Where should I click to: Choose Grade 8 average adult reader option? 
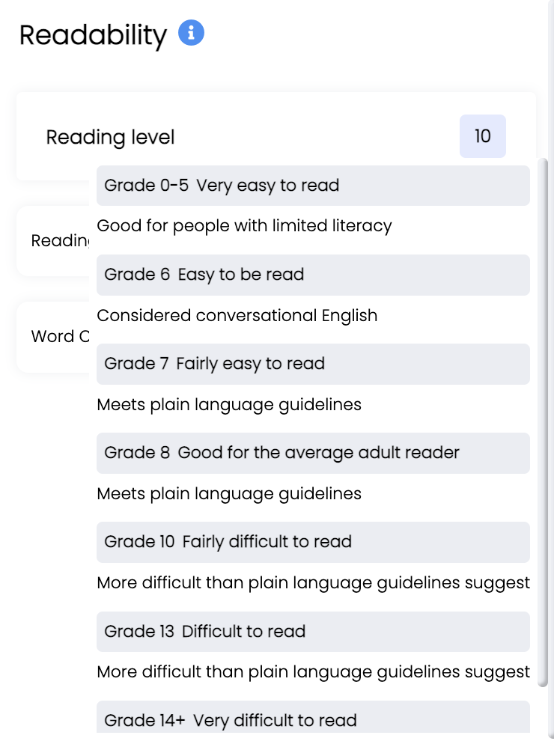pos(313,453)
